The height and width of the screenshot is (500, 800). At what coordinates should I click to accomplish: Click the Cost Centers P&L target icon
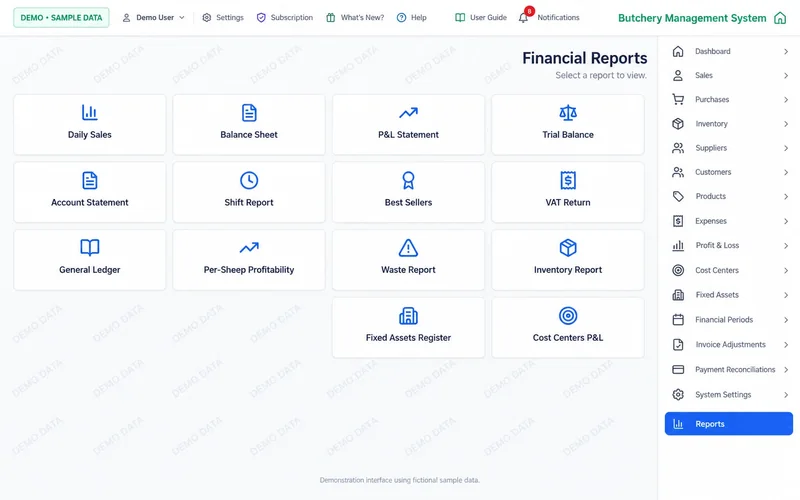(568, 316)
